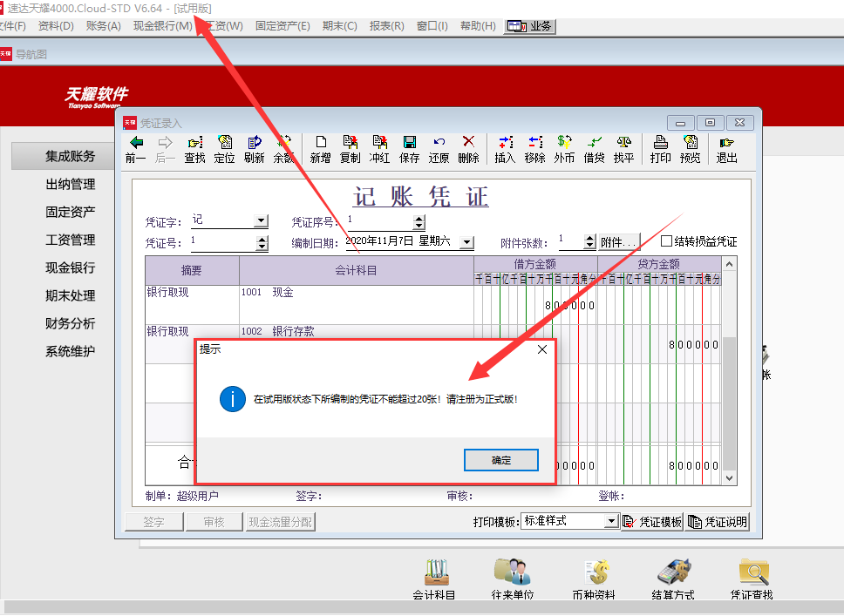
Task: Expand the 打印模板 dropdown
Action: click(611, 521)
